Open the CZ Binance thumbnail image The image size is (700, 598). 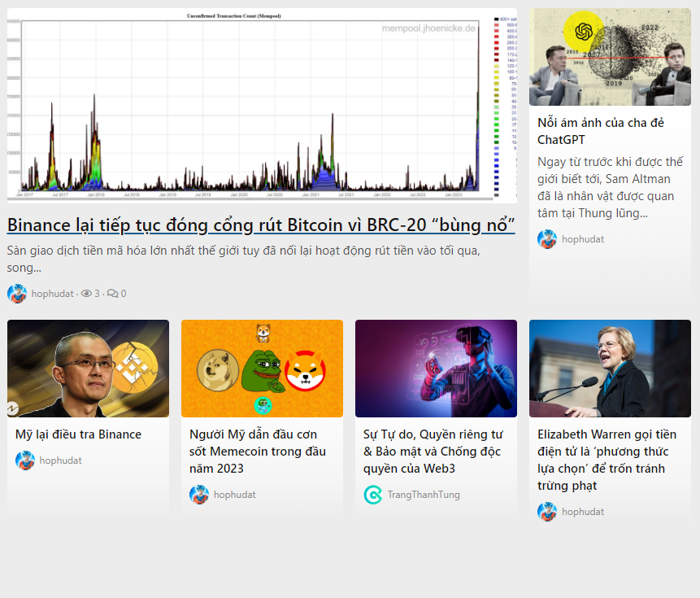coord(88,369)
